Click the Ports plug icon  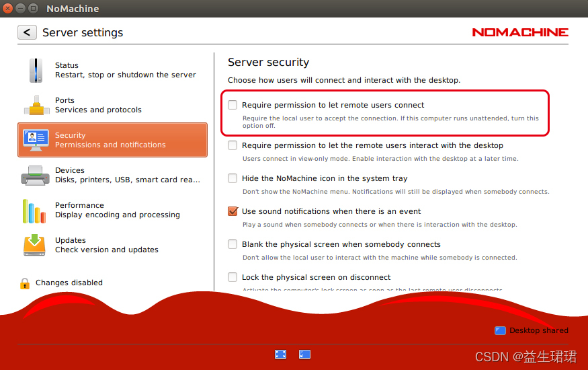(36, 106)
